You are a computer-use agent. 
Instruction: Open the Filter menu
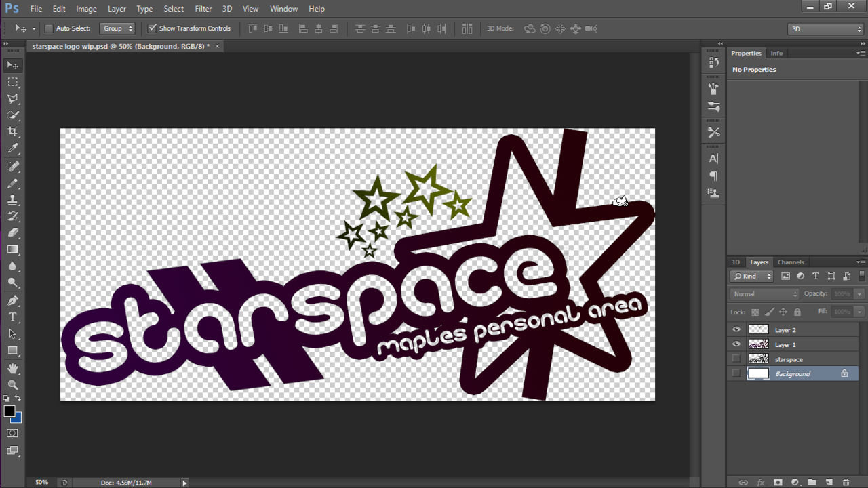point(203,9)
